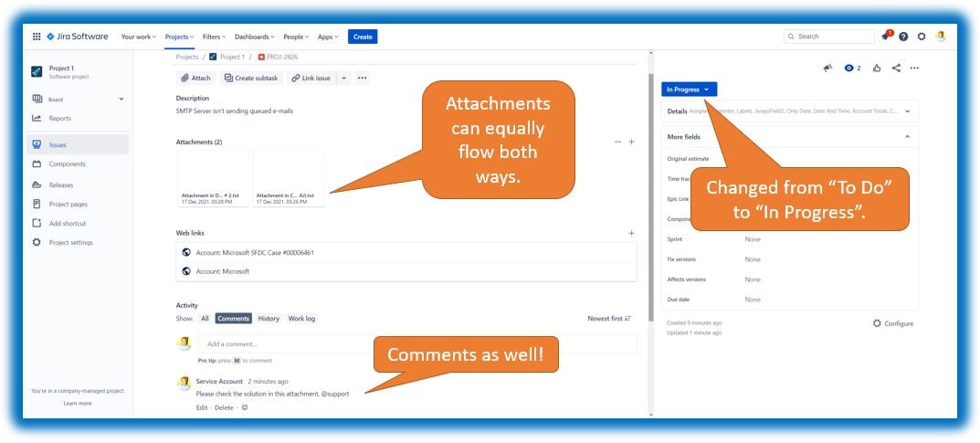The image size is (980, 443).
Task: Click Learn more in the sidebar footer
Action: (78, 404)
